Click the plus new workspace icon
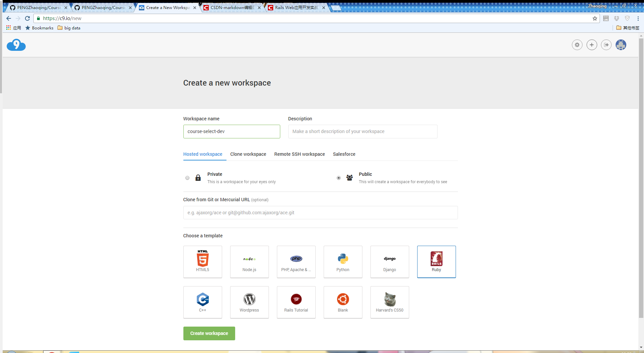 [592, 45]
